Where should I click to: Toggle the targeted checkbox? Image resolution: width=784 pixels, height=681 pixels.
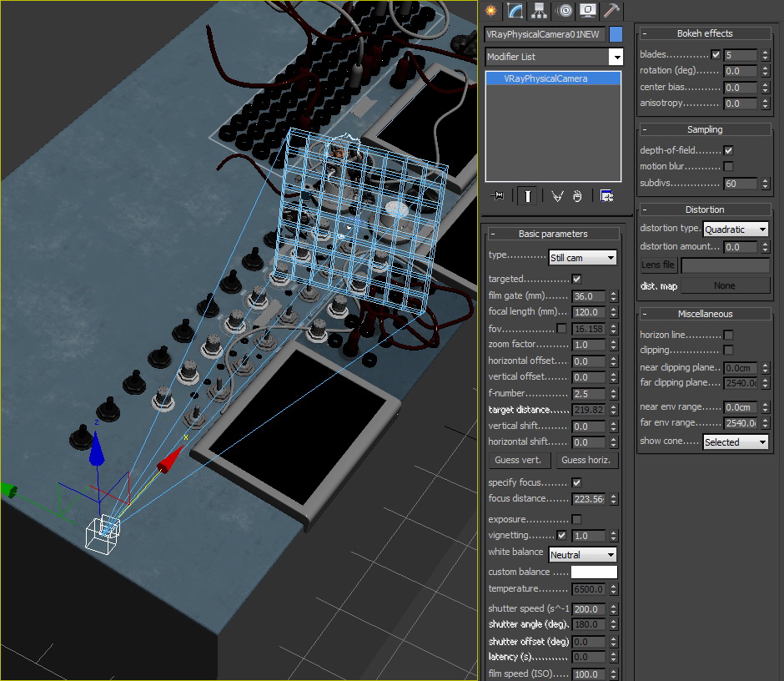(576, 279)
